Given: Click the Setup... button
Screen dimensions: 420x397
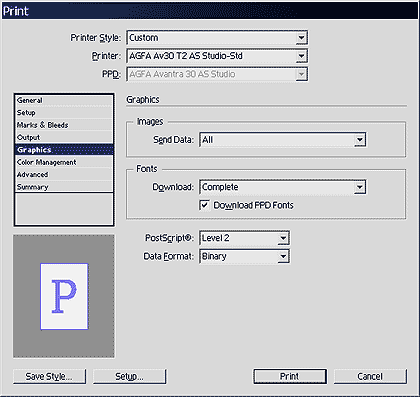Looking at the screenshot, I should tap(129, 376).
